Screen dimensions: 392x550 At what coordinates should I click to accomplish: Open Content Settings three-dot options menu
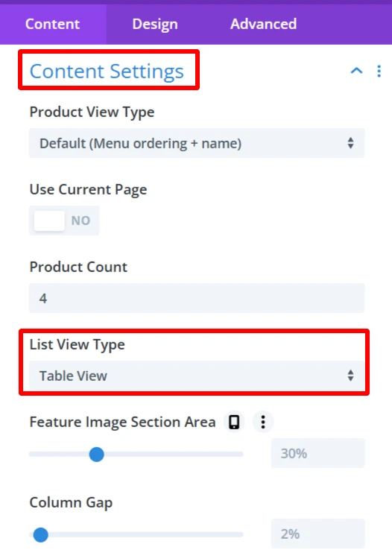coord(379,71)
